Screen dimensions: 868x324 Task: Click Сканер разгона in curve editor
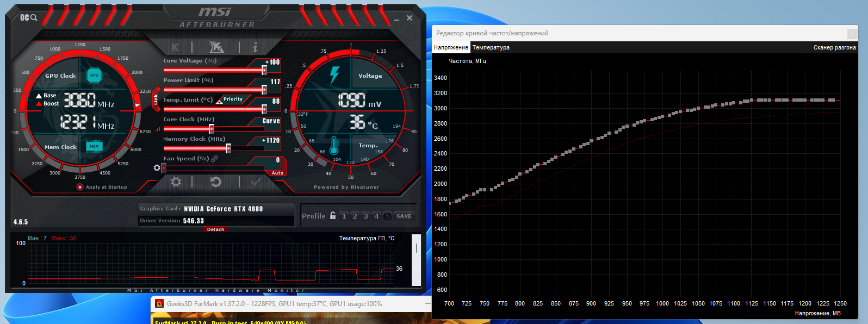point(834,47)
